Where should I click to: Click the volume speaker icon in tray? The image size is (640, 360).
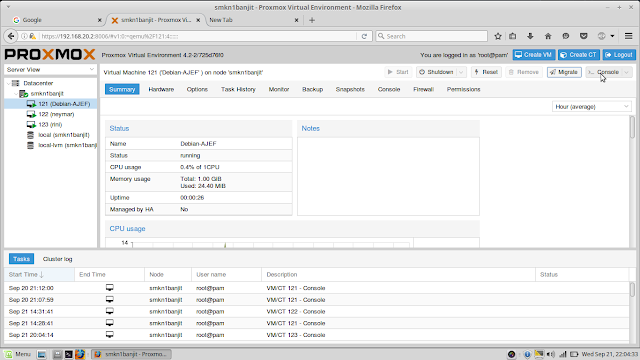[x=551, y=354]
